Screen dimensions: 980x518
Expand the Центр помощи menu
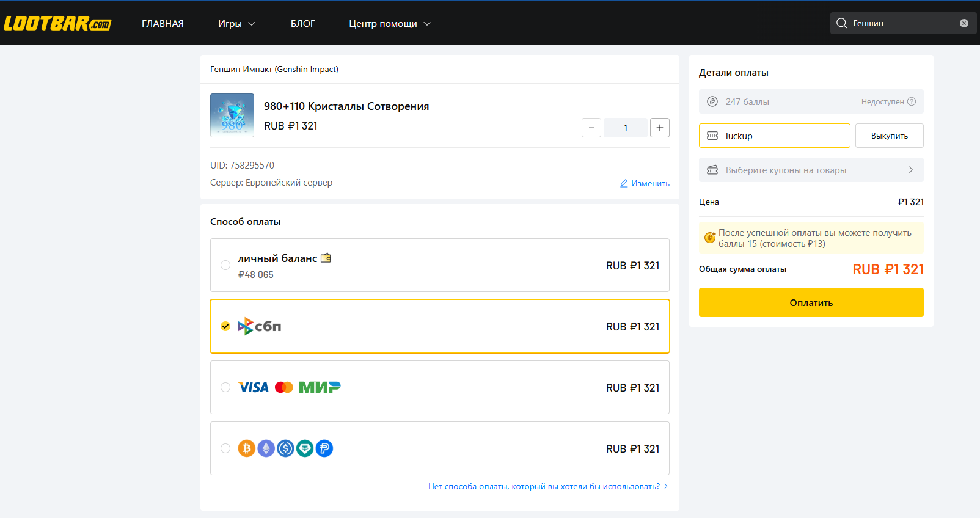point(390,23)
